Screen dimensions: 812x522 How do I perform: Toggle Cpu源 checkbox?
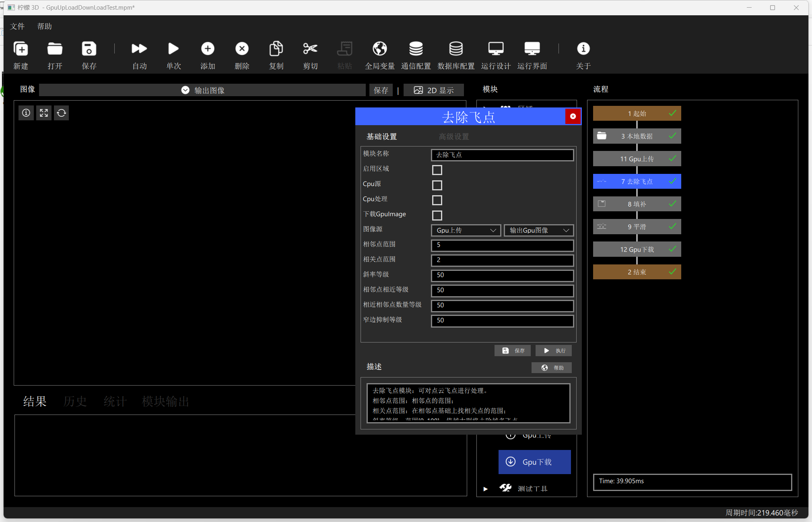click(x=437, y=185)
